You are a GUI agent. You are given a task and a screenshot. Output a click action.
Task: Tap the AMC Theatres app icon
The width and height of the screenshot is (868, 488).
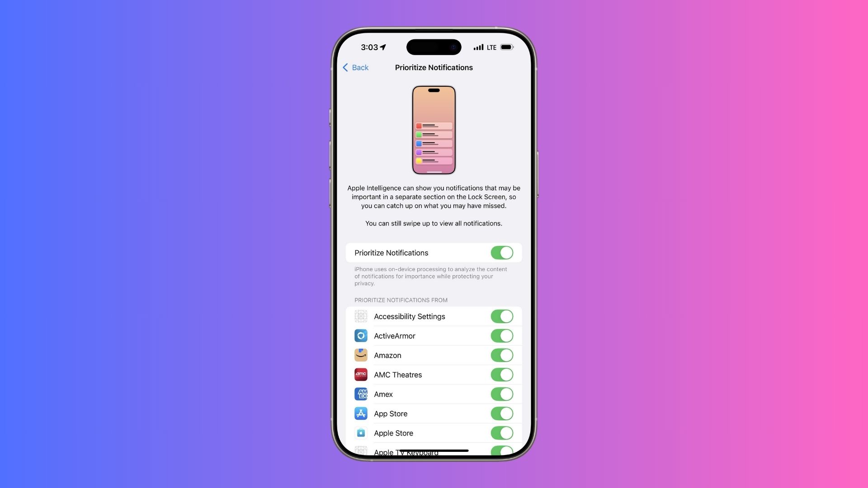tap(361, 375)
